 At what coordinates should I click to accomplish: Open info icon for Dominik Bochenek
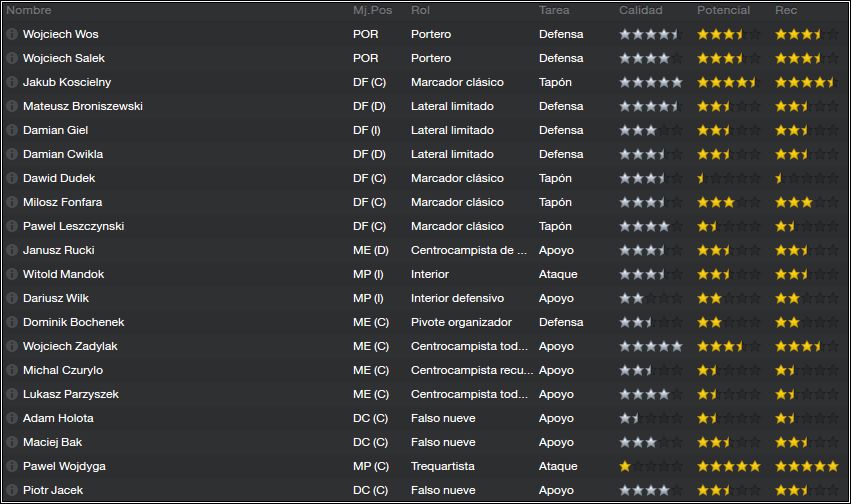click(x=12, y=322)
